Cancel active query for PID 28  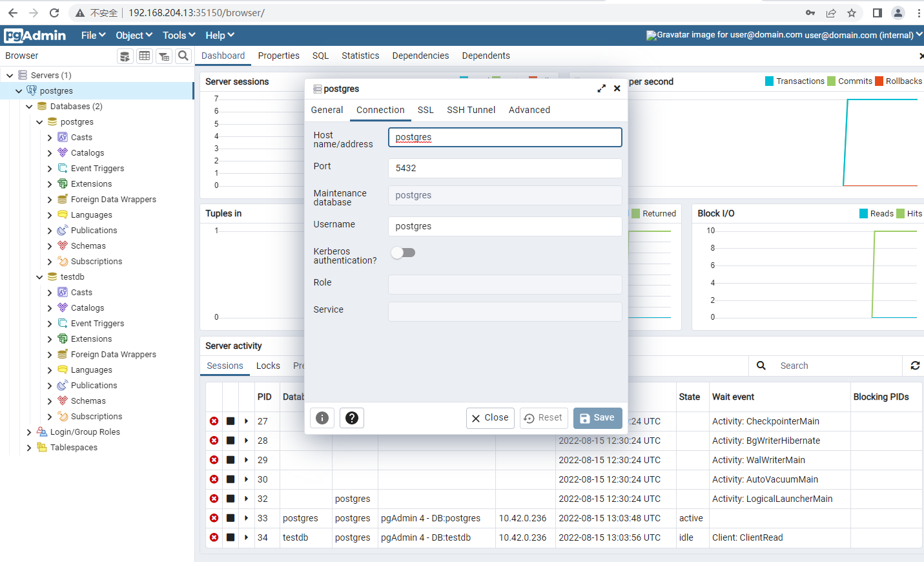[x=231, y=441]
